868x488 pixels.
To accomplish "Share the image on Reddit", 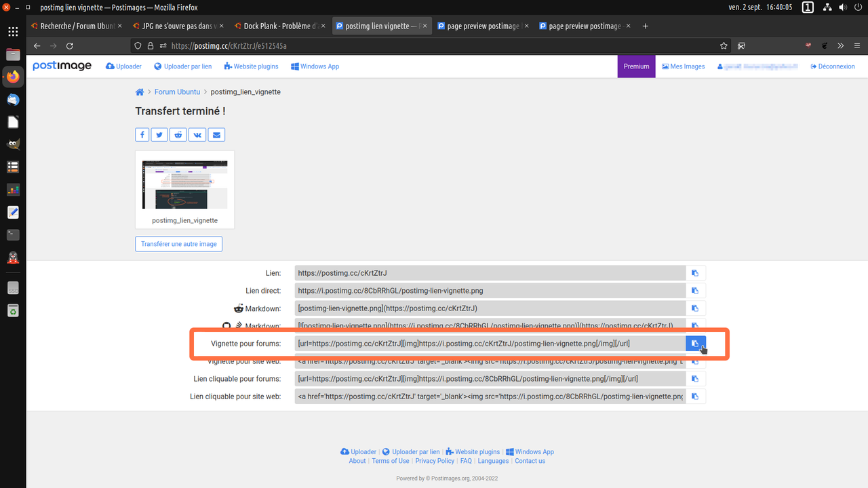I will 178,135.
